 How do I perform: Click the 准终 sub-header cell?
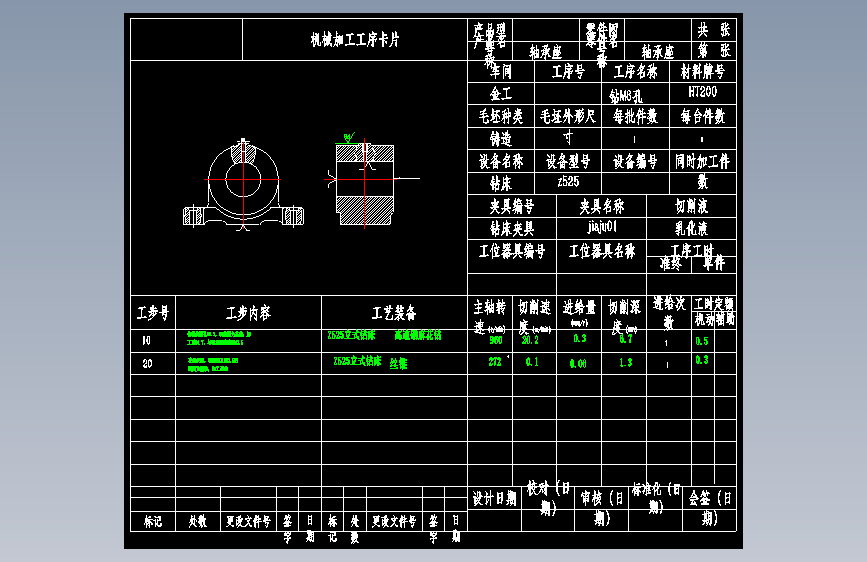coord(670,264)
